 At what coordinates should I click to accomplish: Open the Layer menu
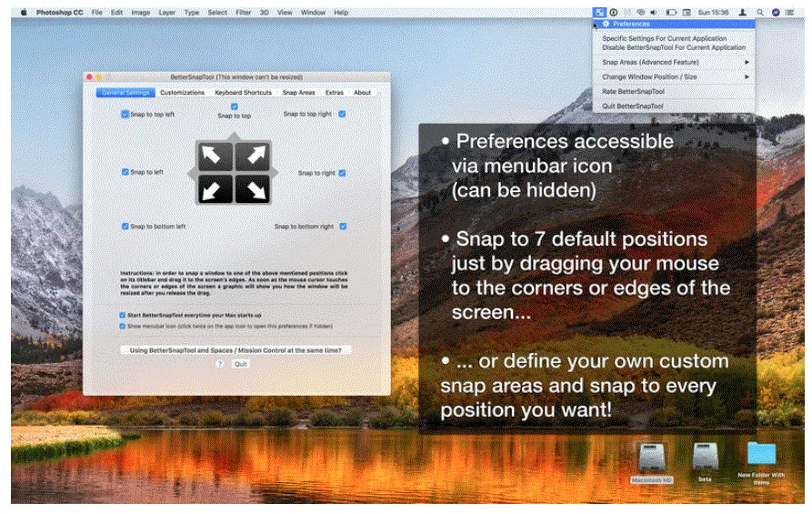pyautogui.click(x=166, y=13)
